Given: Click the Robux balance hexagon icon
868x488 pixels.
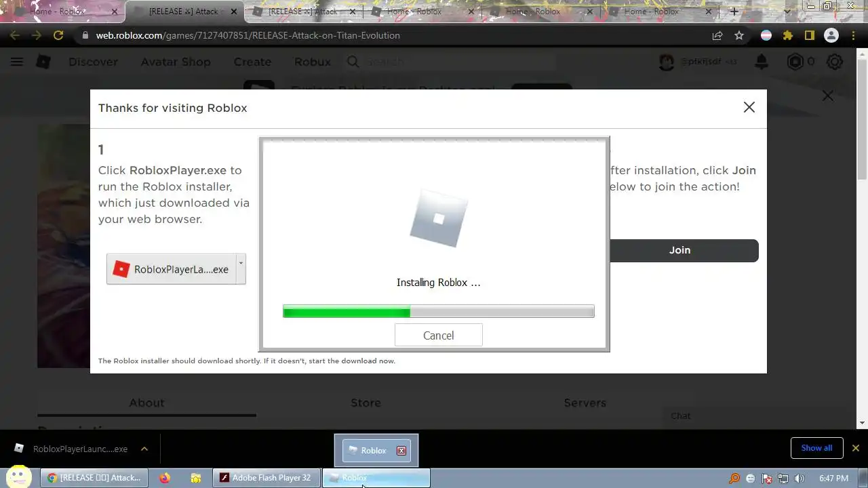Looking at the screenshot, I should (x=795, y=62).
